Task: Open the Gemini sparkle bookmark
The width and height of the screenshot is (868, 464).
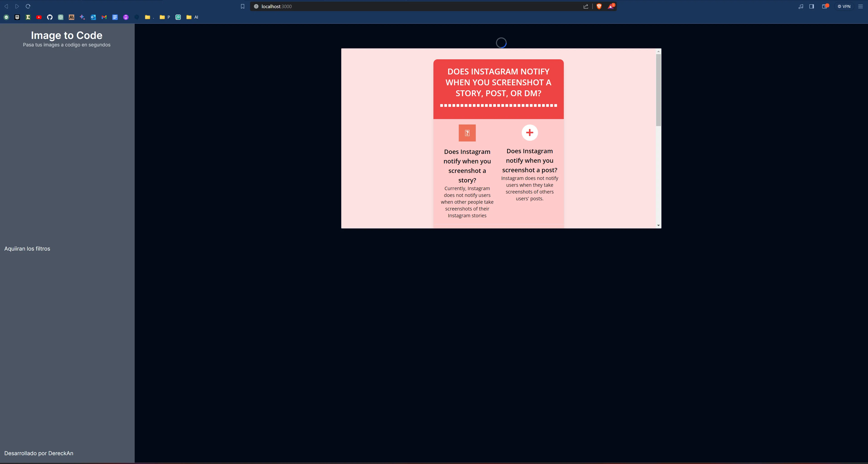Action: click(82, 17)
